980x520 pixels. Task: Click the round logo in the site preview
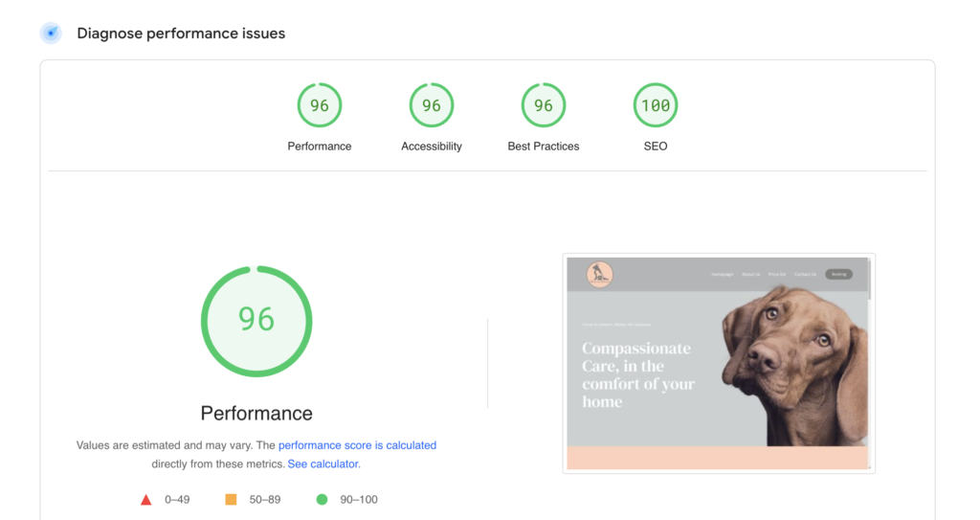599,275
